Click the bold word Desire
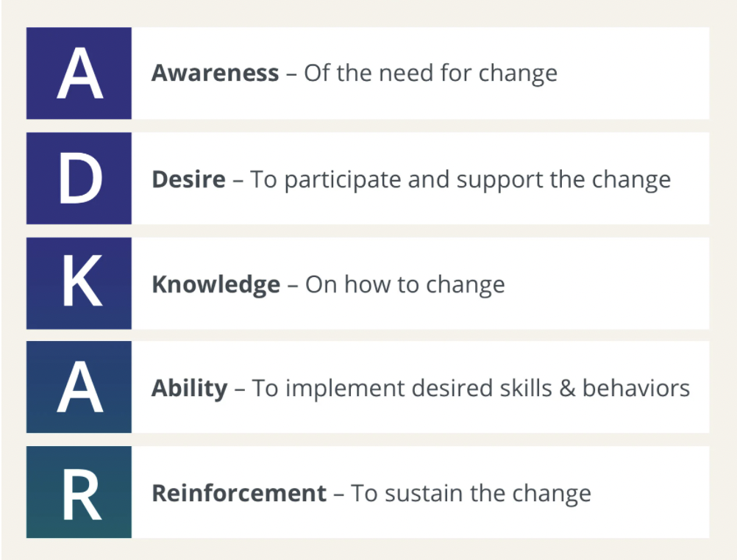 click(x=188, y=179)
